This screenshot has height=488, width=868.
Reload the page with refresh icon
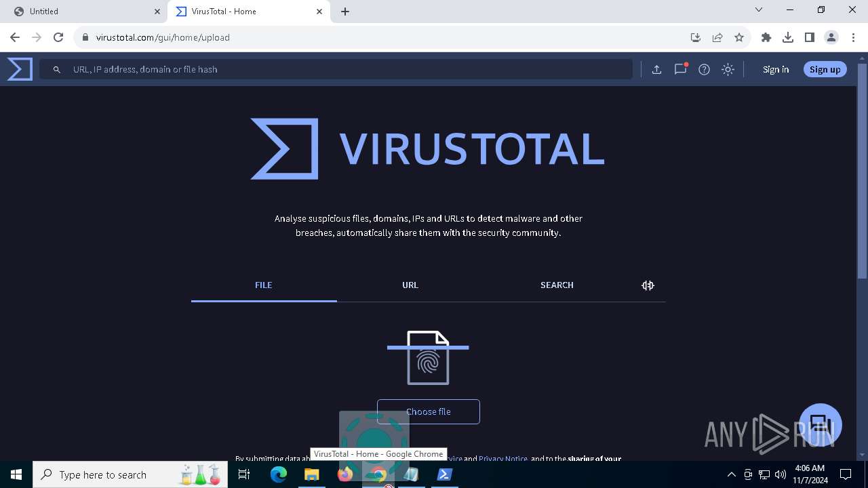tap(58, 37)
